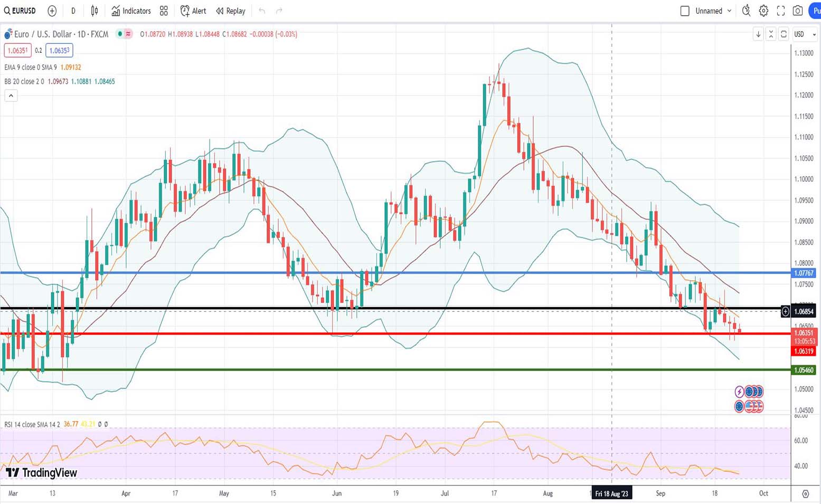The width and height of the screenshot is (821, 504).
Task: Click the candlestick chart style icon
Action: click(95, 11)
